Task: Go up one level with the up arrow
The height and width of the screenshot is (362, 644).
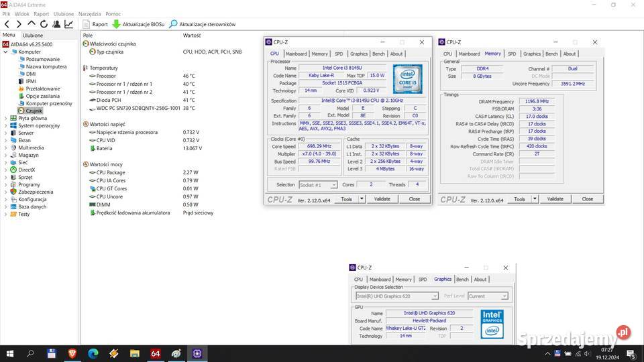Action: pyautogui.click(x=32, y=24)
